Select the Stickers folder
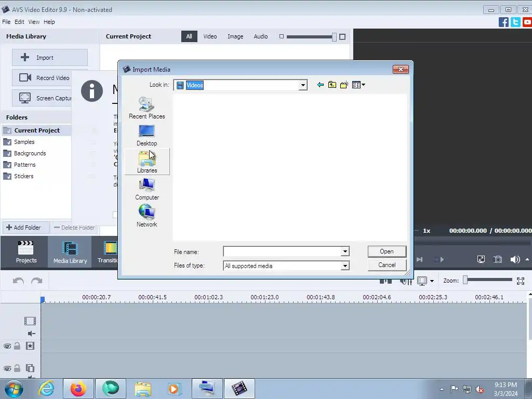This screenshot has height=399, width=532. (x=23, y=176)
